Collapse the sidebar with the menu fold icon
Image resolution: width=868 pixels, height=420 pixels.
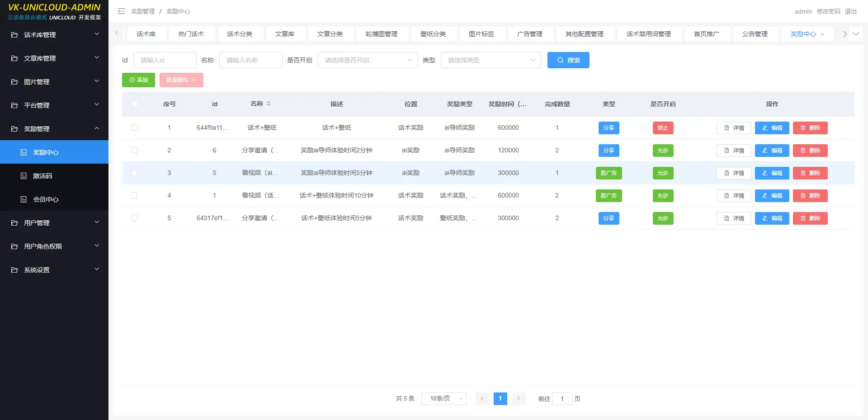coord(121,11)
